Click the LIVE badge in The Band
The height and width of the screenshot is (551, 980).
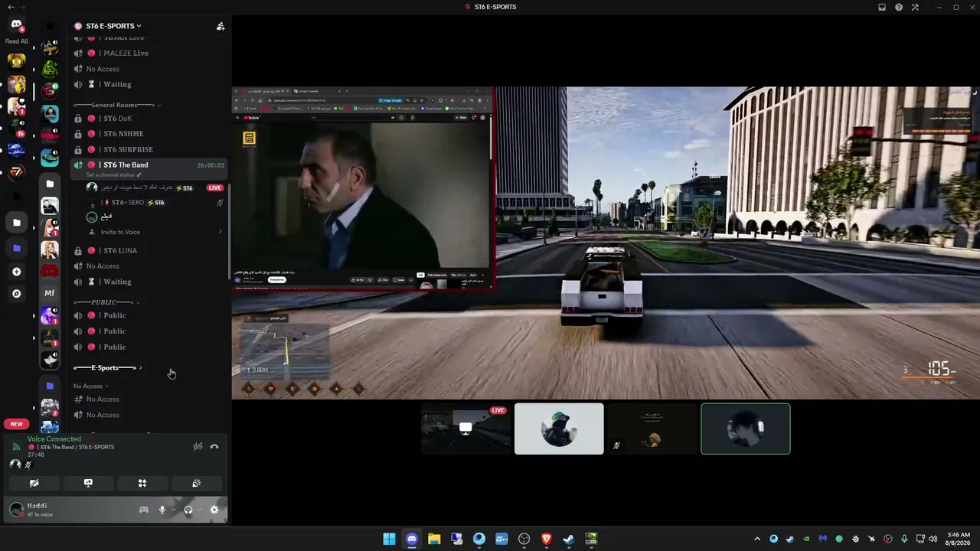(x=214, y=187)
